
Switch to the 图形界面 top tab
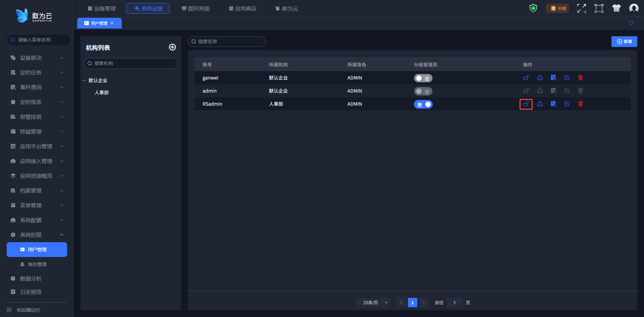pos(196,8)
